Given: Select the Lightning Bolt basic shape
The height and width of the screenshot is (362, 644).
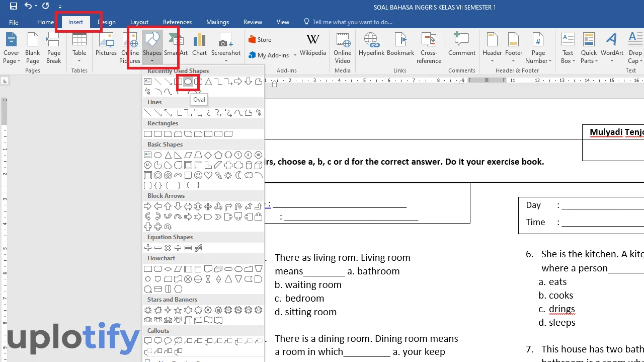Looking at the screenshot, I should click(x=218, y=175).
